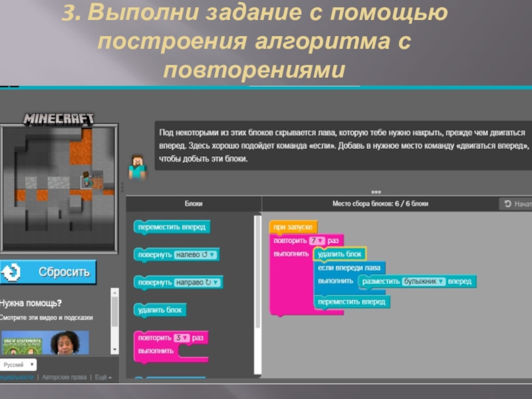The image size is (532, 399).
Task: Click the Сбросить reset button
Action: coord(48,272)
